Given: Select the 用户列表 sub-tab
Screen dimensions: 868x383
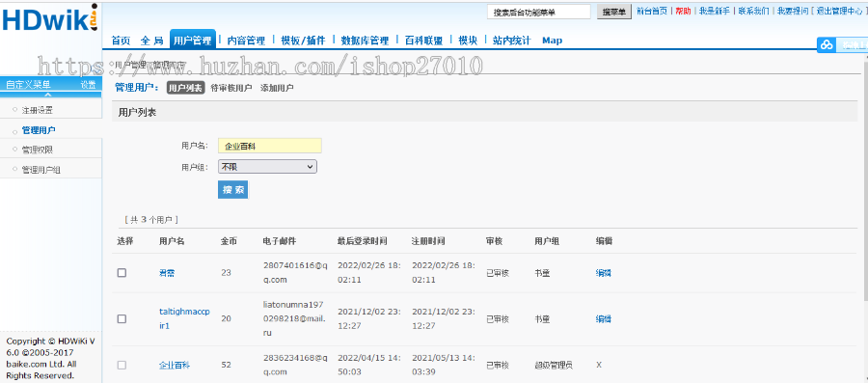Looking at the screenshot, I should (x=185, y=88).
